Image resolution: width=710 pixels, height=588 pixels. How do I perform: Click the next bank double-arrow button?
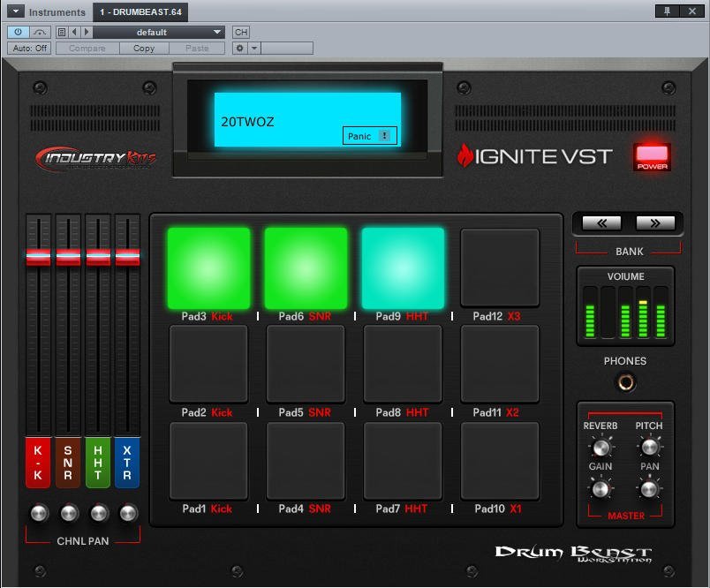655,222
